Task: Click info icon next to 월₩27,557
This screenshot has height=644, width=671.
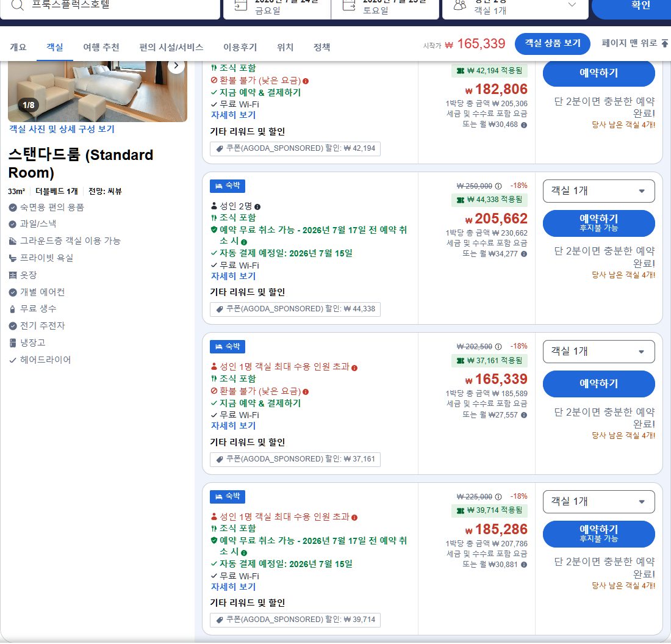Action: [524, 415]
